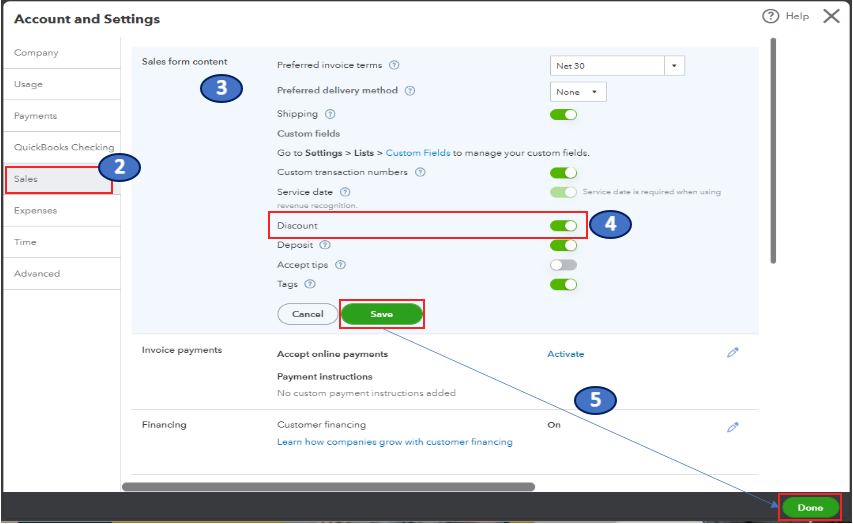Click help icon next to Deposit
The image size is (853, 524).
click(x=325, y=245)
